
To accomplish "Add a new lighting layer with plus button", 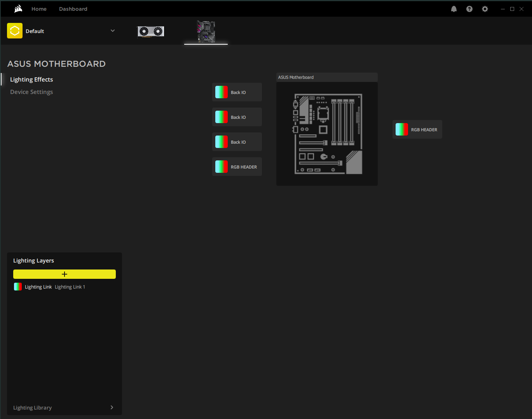I will coord(65,274).
